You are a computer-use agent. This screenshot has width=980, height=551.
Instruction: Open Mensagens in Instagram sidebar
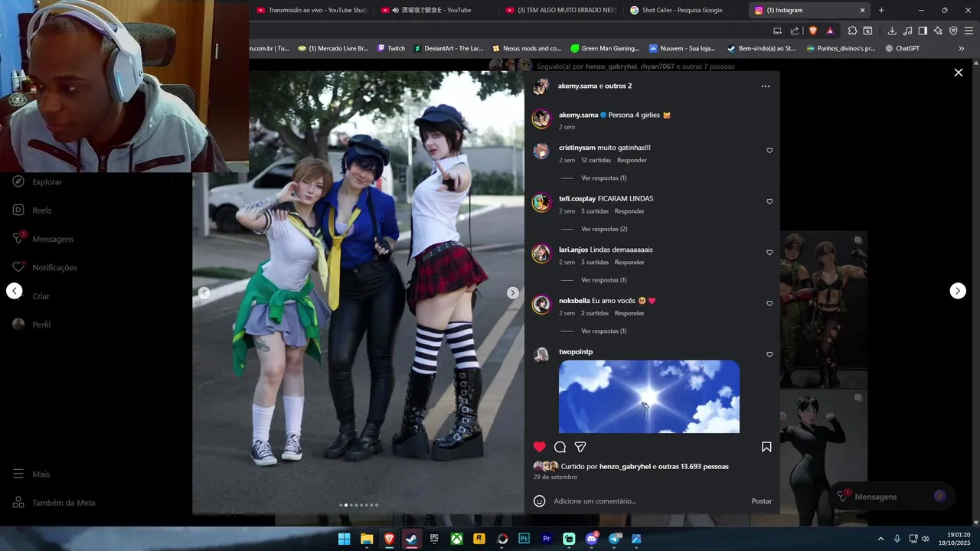point(43,239)
